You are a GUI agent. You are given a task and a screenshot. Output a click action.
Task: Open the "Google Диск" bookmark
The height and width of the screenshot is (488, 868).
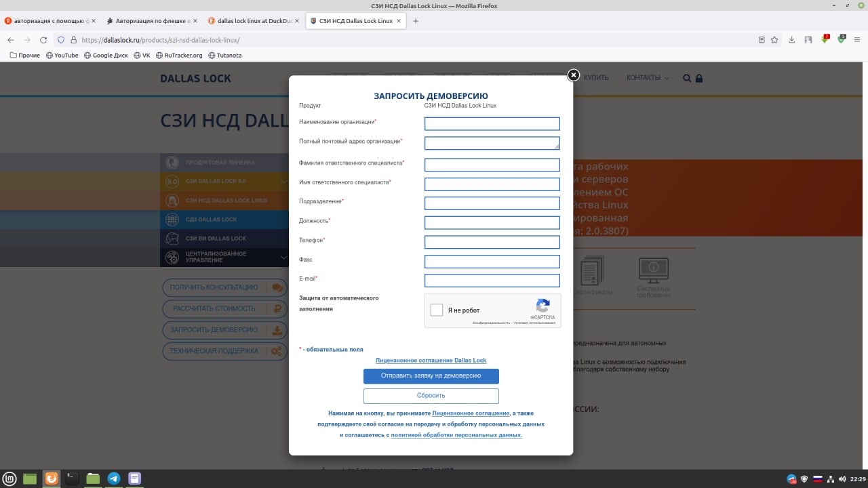pos(105,56)
